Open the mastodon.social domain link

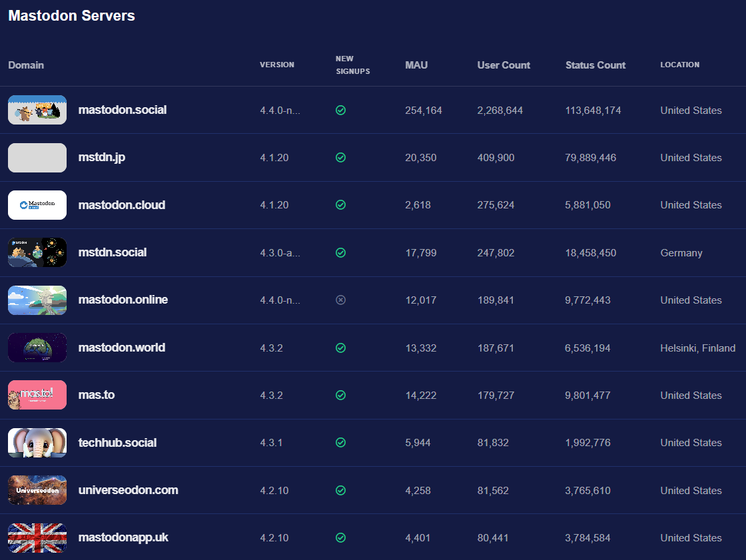(x=123, y=110)
